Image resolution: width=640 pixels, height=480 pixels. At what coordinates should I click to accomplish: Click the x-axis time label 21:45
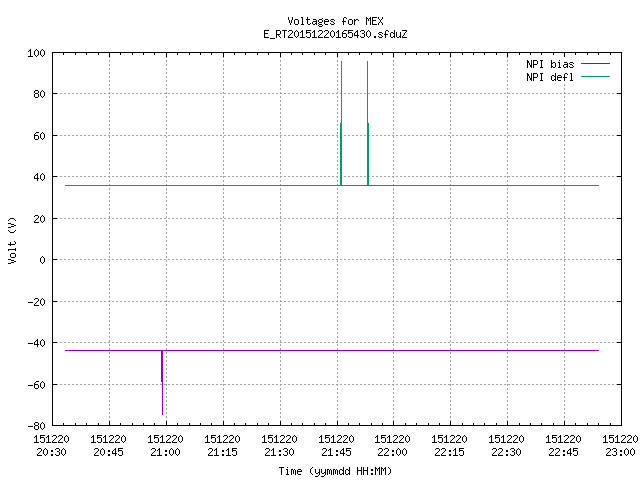336,452
